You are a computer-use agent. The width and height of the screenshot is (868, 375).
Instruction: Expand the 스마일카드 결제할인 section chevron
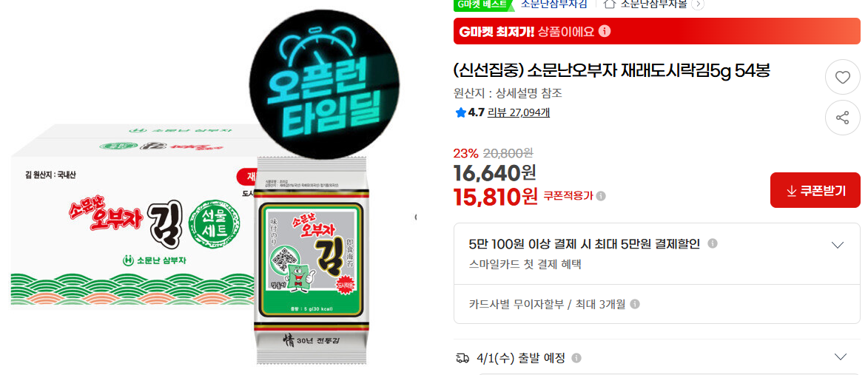point(838,245)
